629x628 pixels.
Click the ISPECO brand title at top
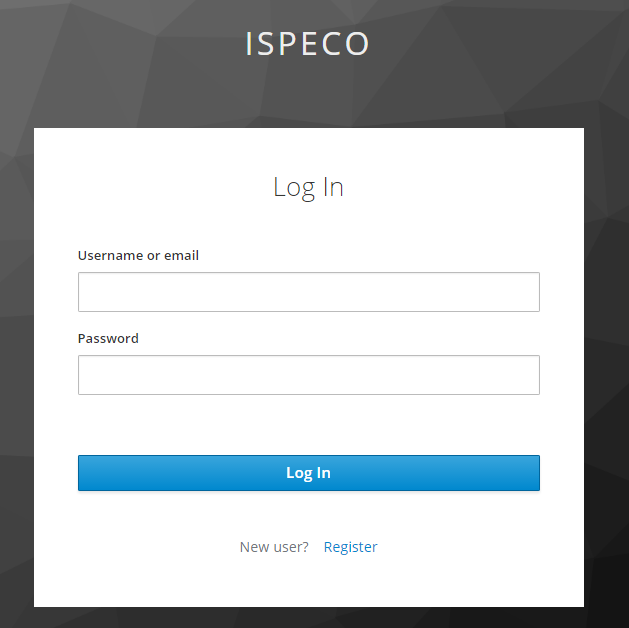(x=308, y=44)
